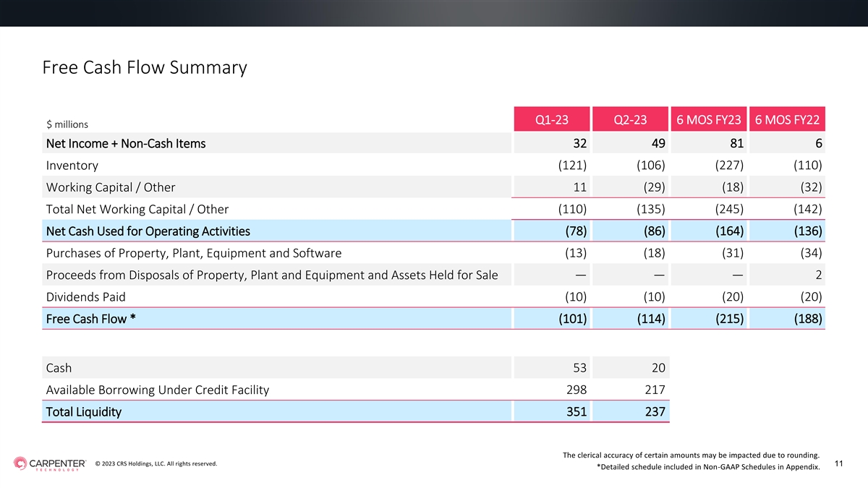
Task: Click the Non-GAAP Schedules footnote text
Action: 708,467
